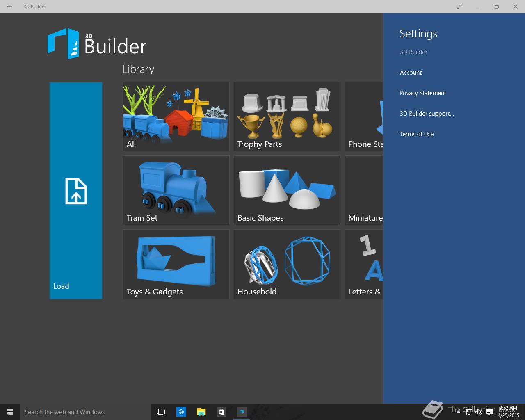This screenshot has height=420, width=525.
Task: Close the 3D Builder window
Action: (x=516, y=7)
